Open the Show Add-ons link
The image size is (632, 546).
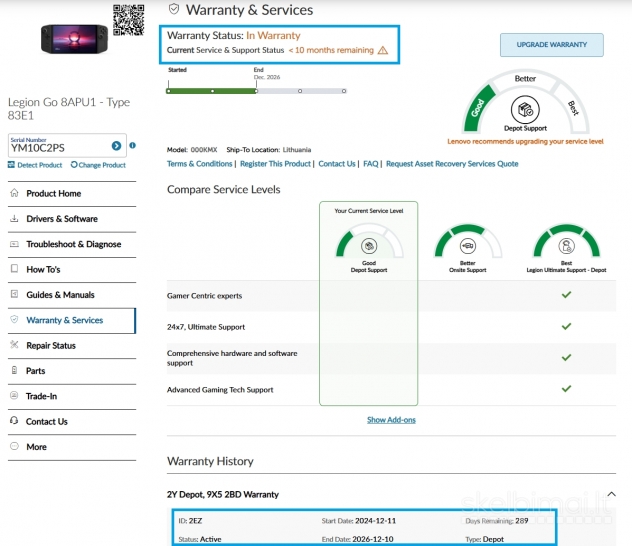(x=391, y=420)
